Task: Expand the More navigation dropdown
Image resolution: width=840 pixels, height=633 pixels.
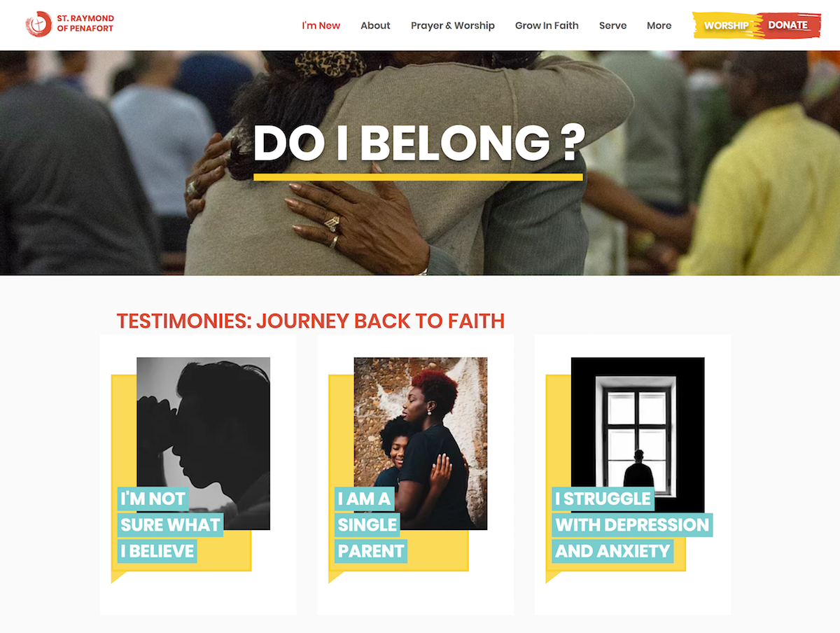Action: pos(659,25)
